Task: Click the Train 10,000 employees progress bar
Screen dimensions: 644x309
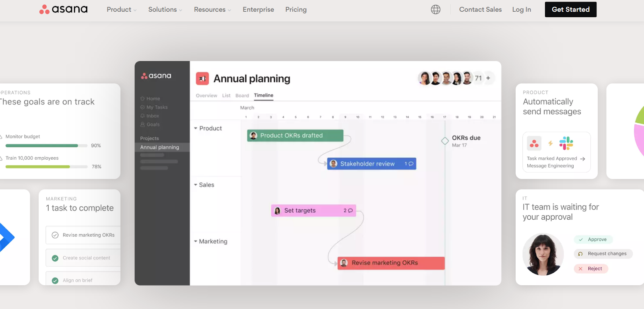Action: (47, 167)
